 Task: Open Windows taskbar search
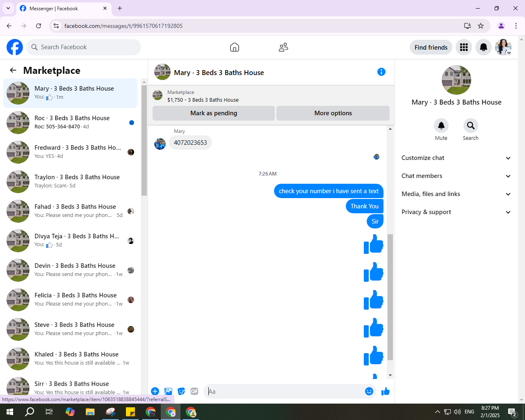click(x=30, y=412)
